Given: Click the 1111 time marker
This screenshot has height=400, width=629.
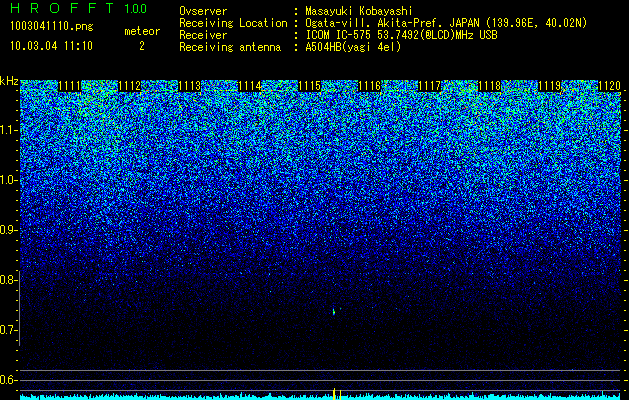Looking at the screenshot, I should 70,86.
